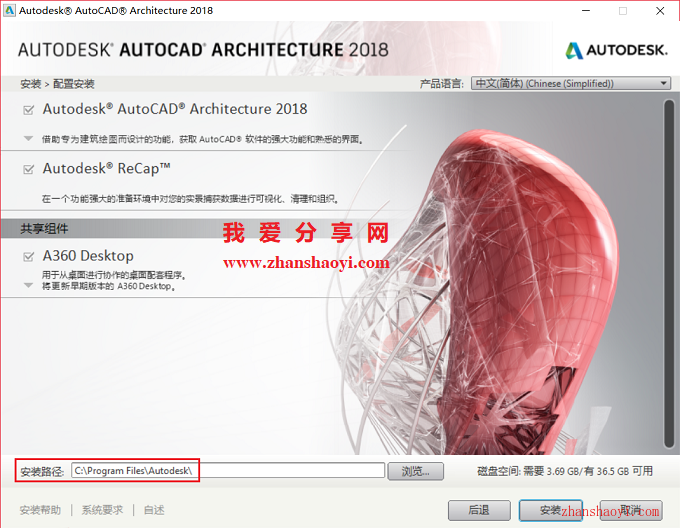Click the 安装 install button
This screenshot has height=528, width=680.
pos(551,510)
